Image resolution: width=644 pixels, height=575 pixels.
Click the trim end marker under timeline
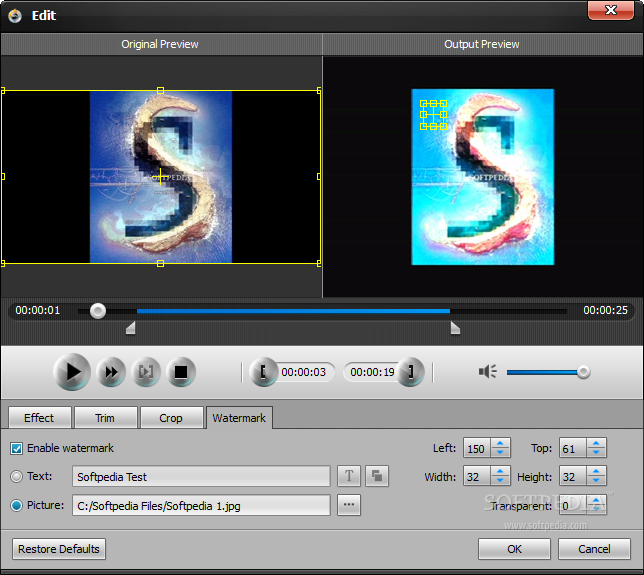coord(455,328)
